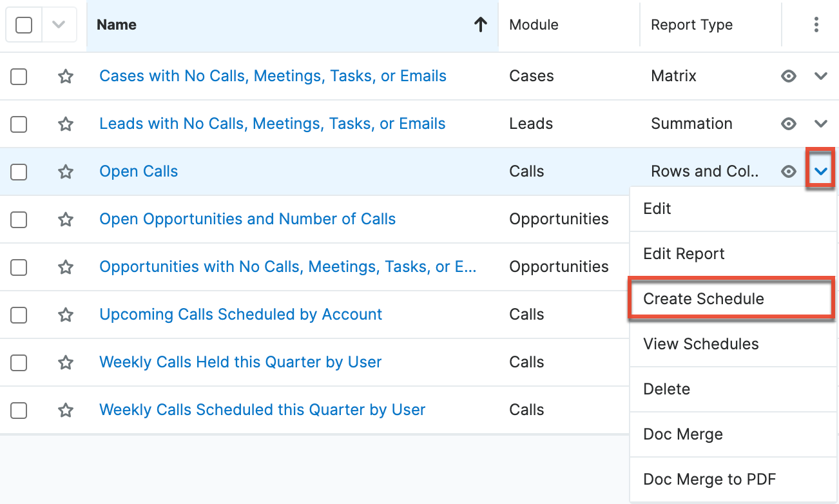Mark Open Opportunities and Number of Calls favorite

(x=65, y=219)
